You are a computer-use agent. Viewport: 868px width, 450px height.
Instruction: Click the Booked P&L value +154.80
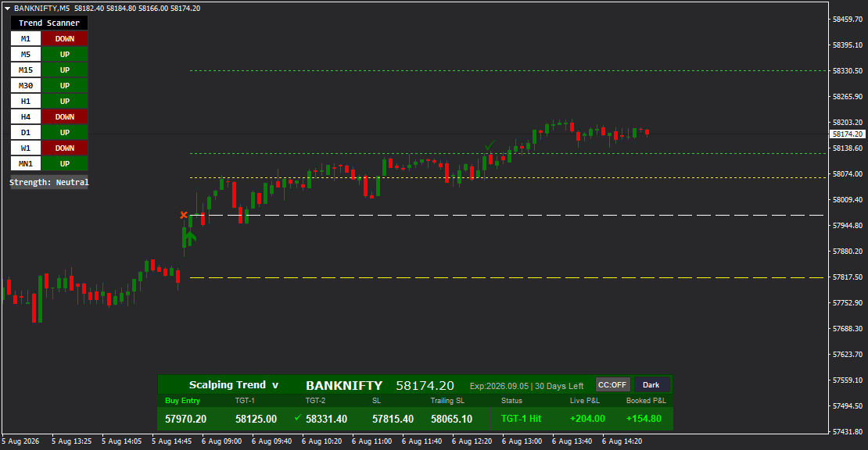click(644, 419)
